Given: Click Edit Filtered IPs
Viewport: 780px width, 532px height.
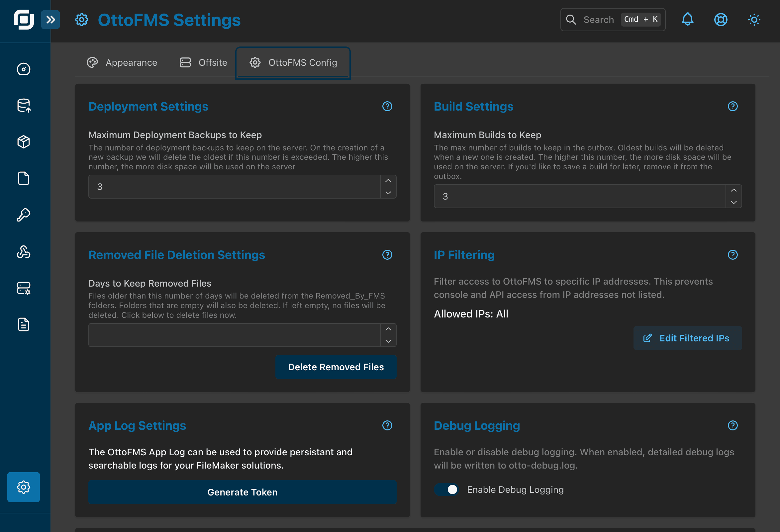Looking at the screenshot, I should (687, 338).
